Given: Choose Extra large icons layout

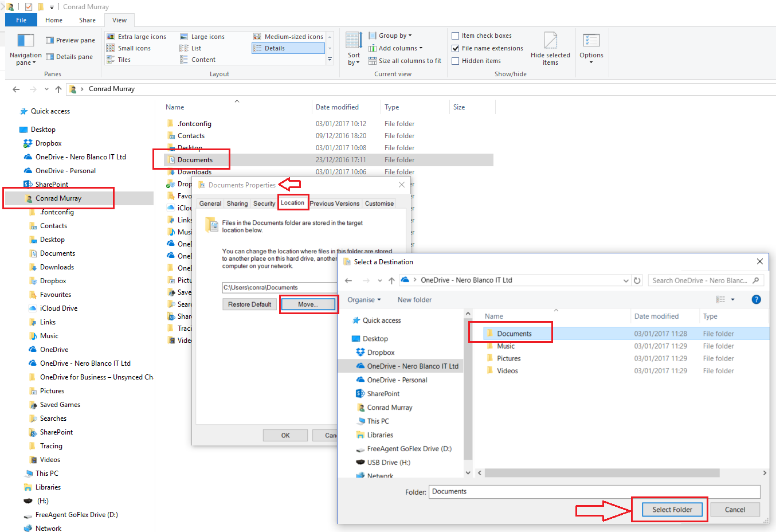Looking at the screenshot, I should tap(136, 37).
